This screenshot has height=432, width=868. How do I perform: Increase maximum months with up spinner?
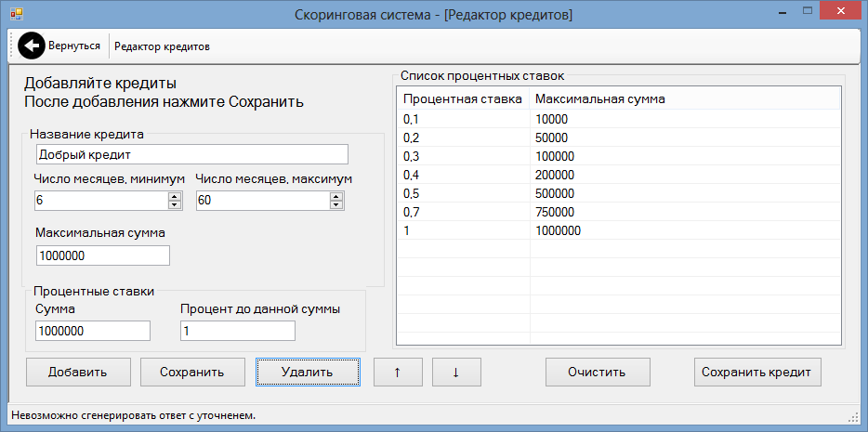[336, 196]
